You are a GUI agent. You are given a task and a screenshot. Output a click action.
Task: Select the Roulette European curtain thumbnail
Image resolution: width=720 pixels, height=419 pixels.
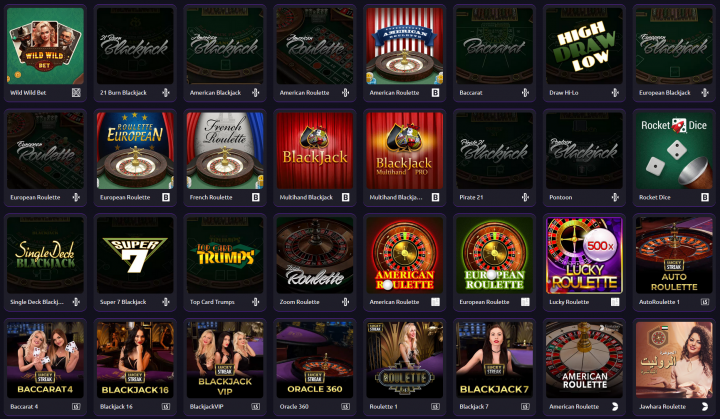point(135,151)
